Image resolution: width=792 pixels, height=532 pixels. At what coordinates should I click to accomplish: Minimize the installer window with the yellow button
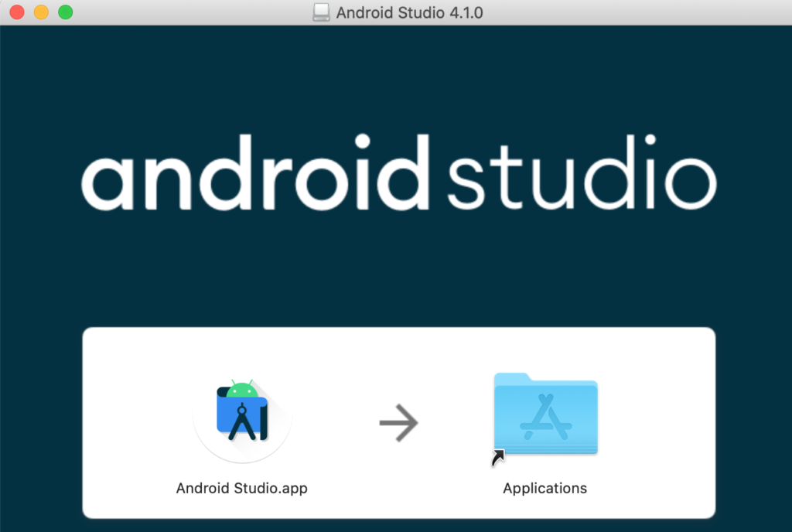click(42, 12)
